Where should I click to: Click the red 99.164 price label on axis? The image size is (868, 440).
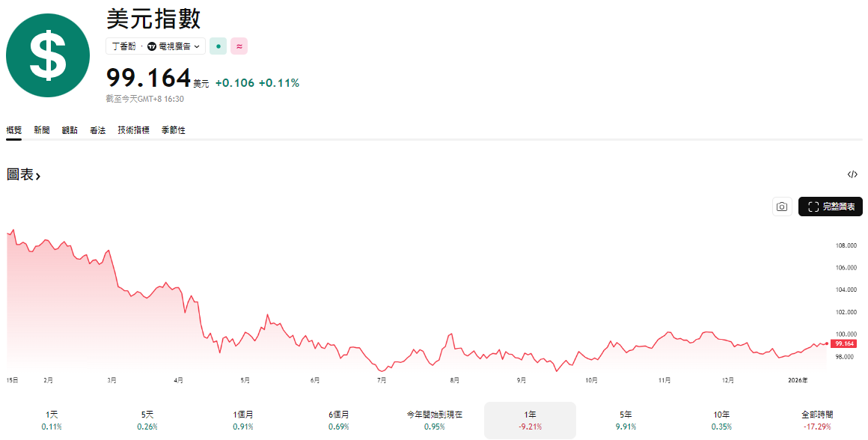pos(844,343)
